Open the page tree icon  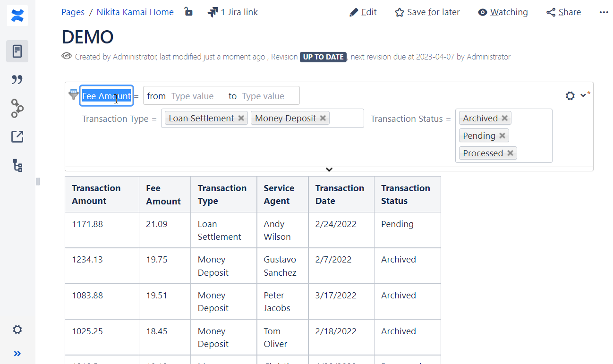coord(17,166)
